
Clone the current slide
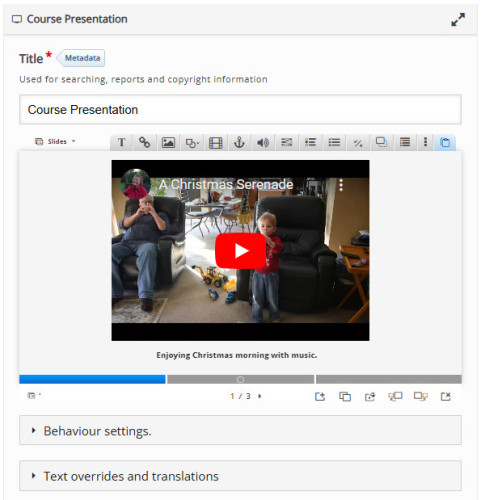(x=345, y=396)
